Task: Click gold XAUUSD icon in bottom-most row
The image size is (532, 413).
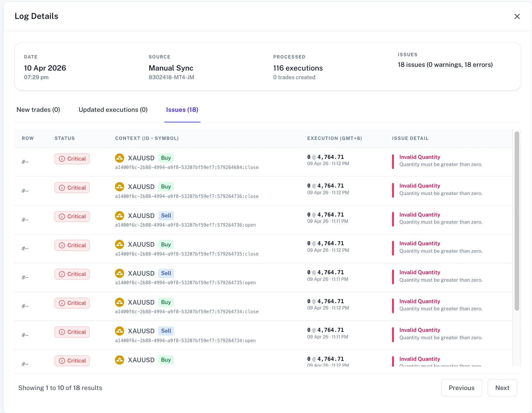Action: coord(120,360)
